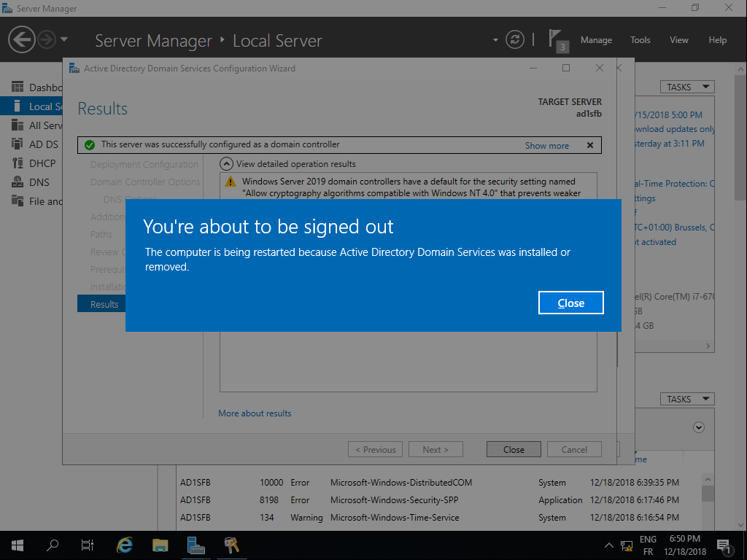Select DHCP in the sidebar

click(x=42, y=163)
